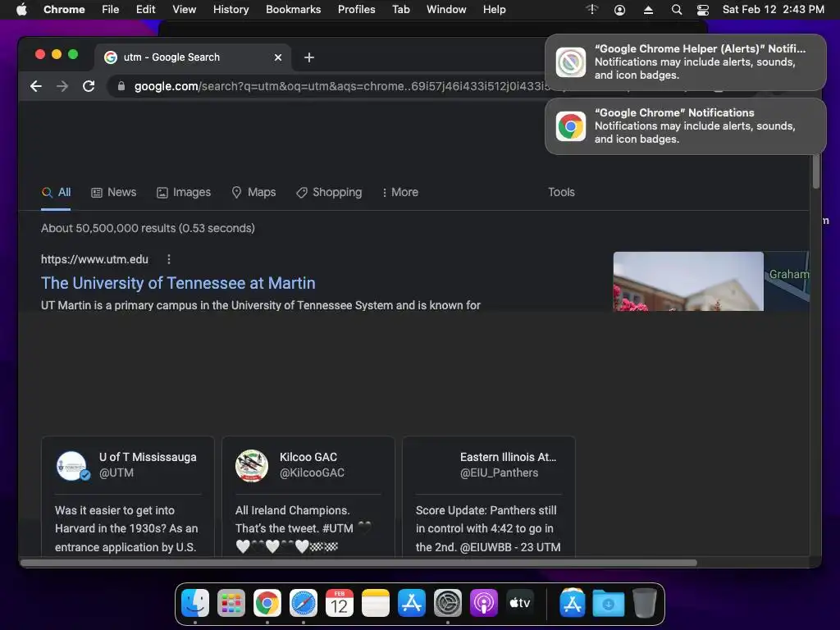Open the Profiles menu
840x630 pixels.
pos(356,9)
